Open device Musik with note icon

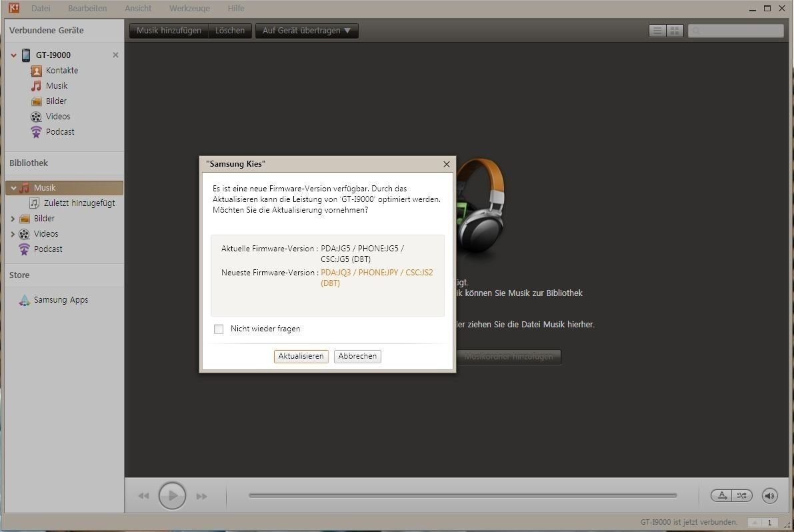[x=36, y=85]
